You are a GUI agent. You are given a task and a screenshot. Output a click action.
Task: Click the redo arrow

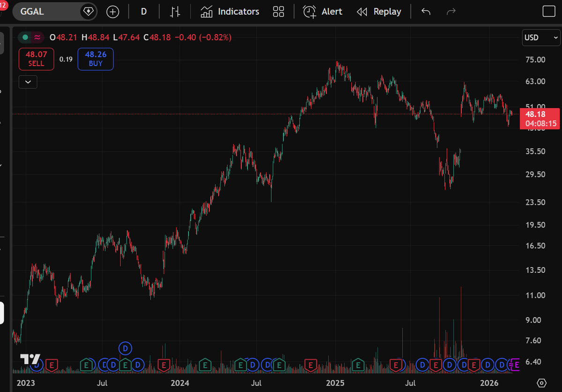(451, 12)
